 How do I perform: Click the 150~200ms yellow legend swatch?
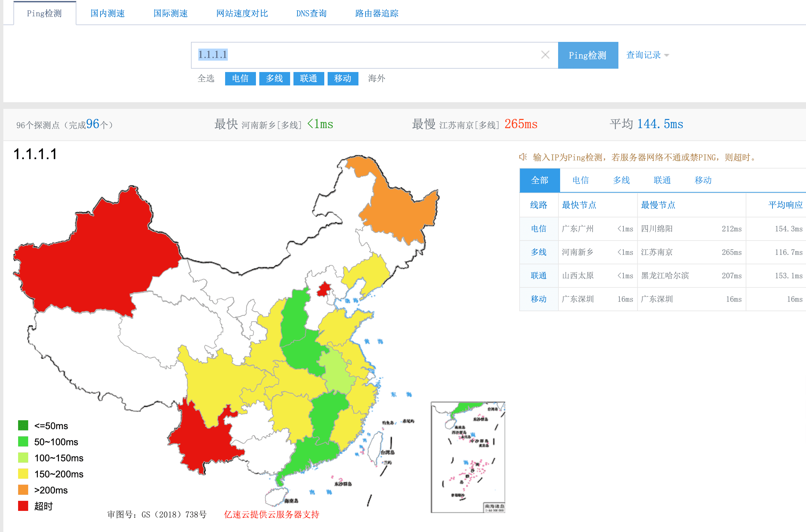coord(23,474)
